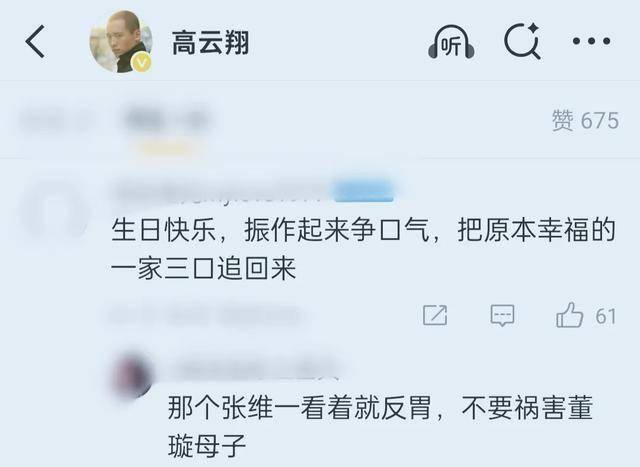Tap the blurred reply username
Screen dimensions: 640x467
[254, 368]
